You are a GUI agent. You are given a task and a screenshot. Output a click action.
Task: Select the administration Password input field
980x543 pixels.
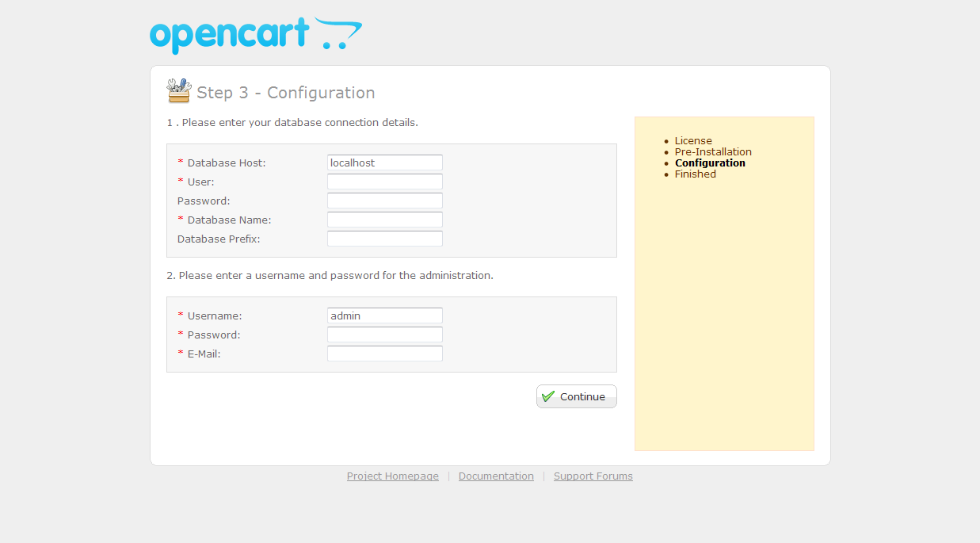[384, 335]
